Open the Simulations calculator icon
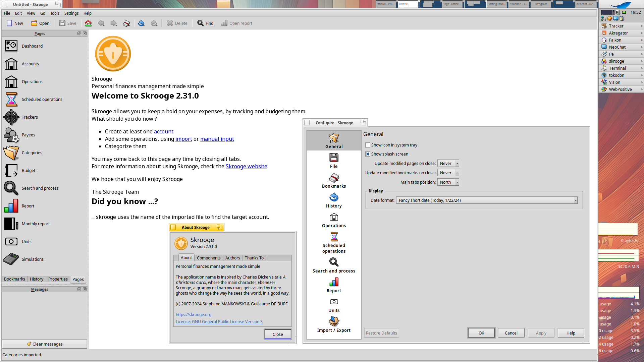 [x=11, y=259]
